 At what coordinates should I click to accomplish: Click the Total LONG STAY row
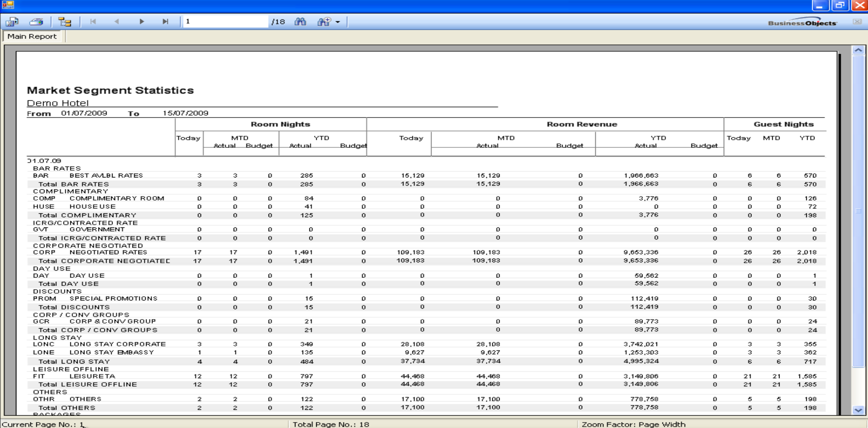point(427,362)
